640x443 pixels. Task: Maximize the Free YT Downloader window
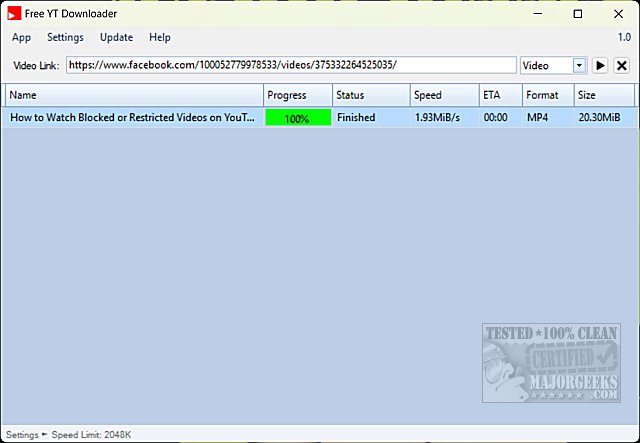pos(578,14)
